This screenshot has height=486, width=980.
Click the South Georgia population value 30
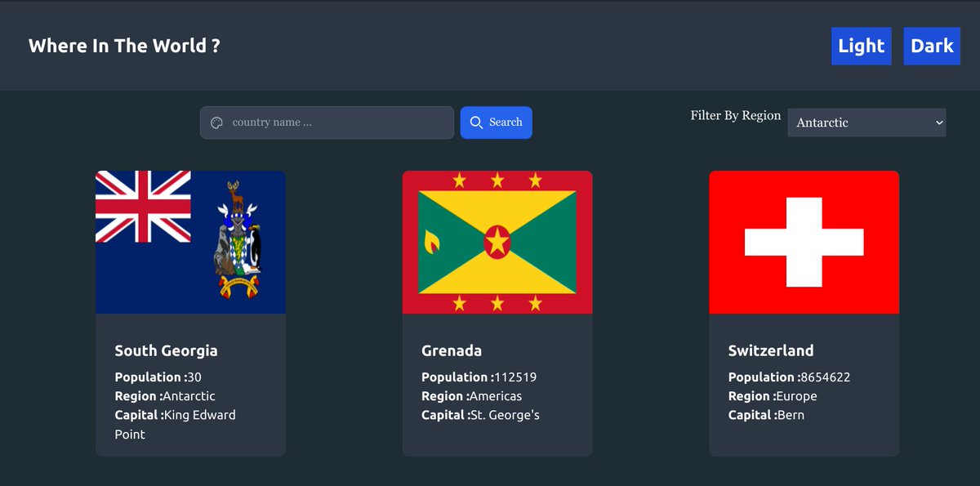click(x=194, y=377)
